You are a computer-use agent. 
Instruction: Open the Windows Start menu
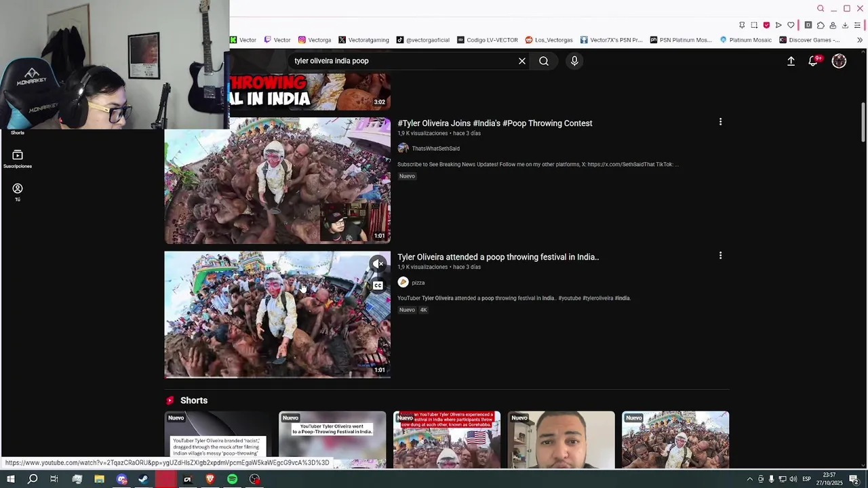[10, 479]
